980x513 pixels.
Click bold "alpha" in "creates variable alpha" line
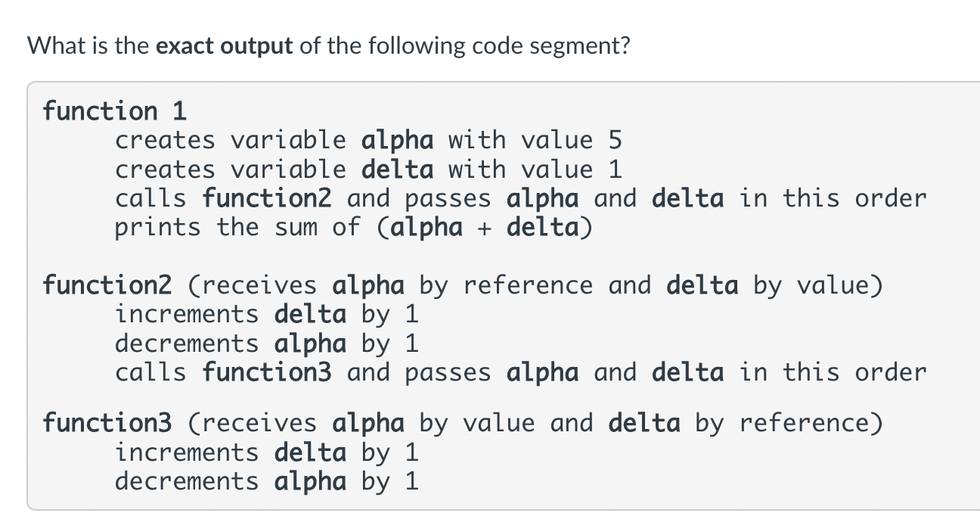point(398,141)
